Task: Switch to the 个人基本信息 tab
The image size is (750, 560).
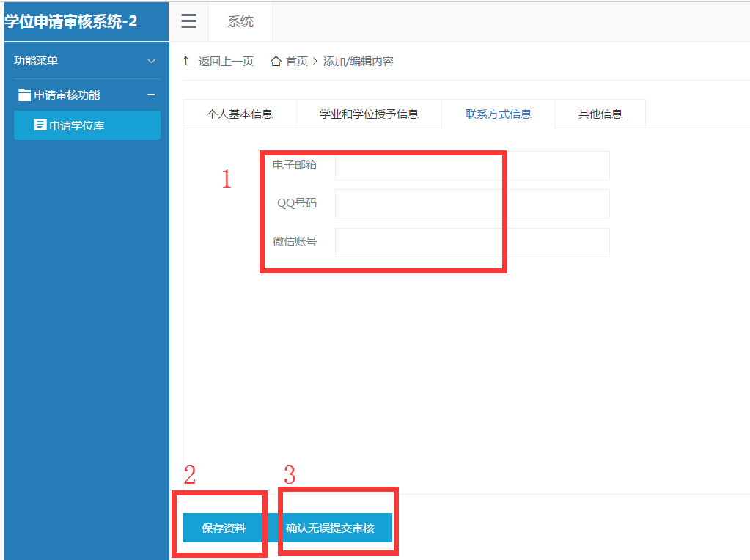Action: tap(240, 113)
